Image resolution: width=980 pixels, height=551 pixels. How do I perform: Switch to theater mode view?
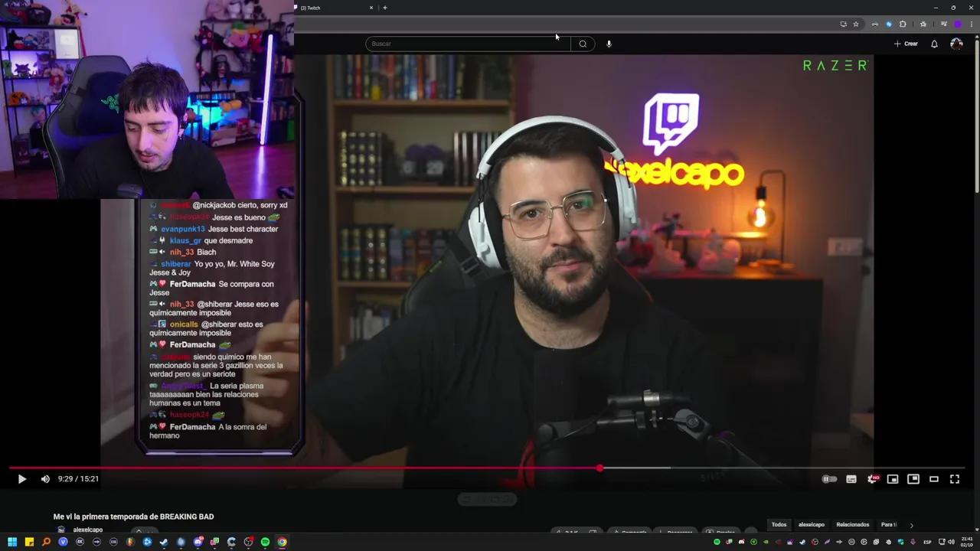point(934,479)
